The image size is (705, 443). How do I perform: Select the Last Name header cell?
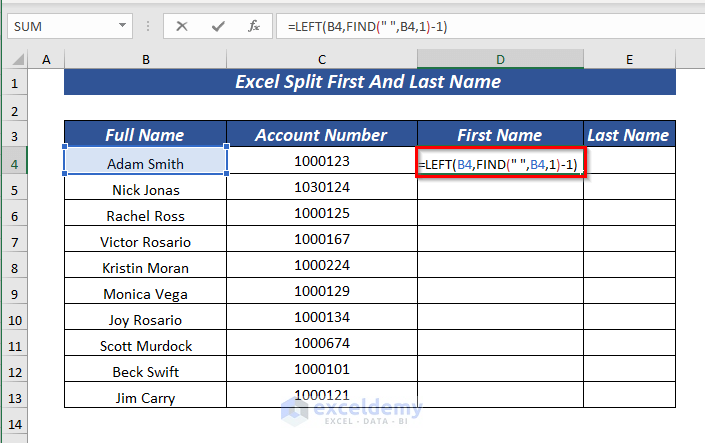click(628, 135)
